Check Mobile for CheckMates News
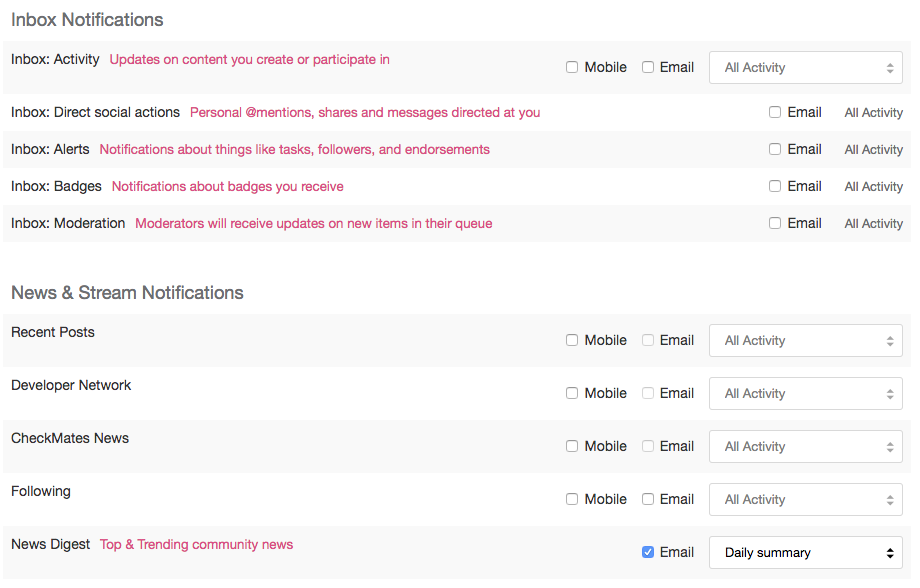The width and height of the screenshot is (920, 588). tap(571, 446)
